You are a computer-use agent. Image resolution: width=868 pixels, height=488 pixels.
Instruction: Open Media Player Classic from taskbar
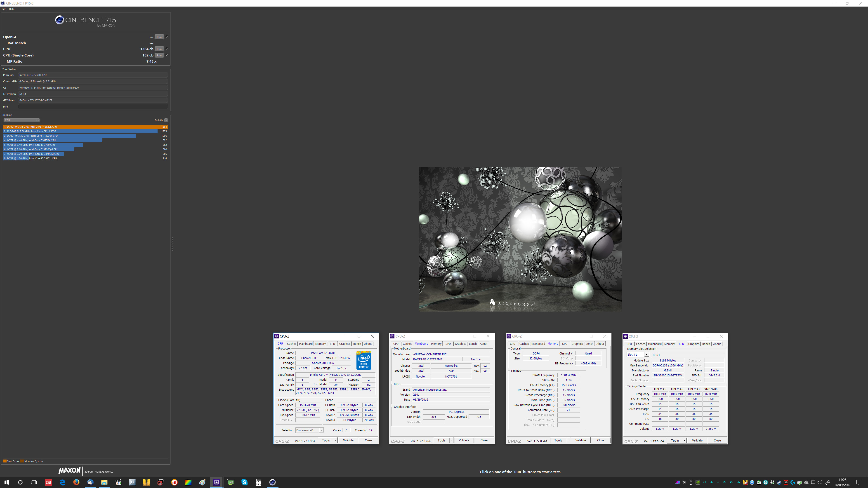[118, 482]
